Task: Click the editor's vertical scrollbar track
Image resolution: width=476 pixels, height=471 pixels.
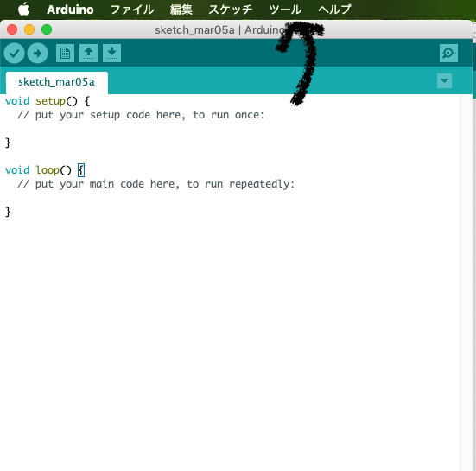Action: click(466, 283)
